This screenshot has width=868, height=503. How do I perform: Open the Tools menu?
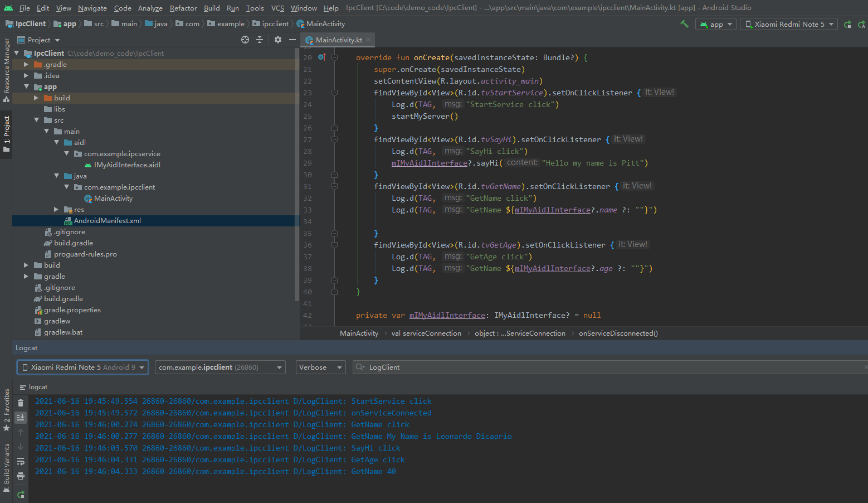[x=255, y=8]
